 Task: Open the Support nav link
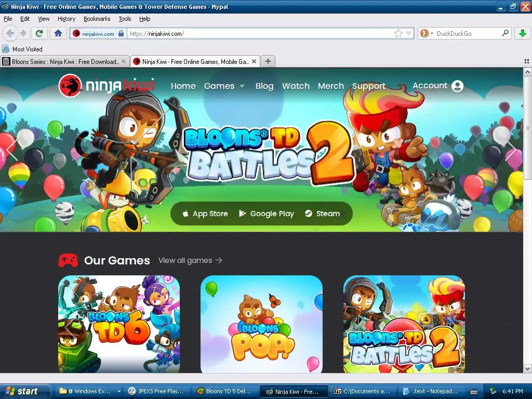pyautogui.click(x=369, y=86)
